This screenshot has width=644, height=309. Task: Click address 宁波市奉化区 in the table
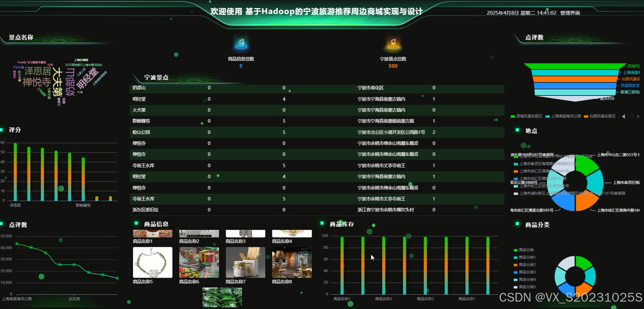pyautogui.click(x=371, y=88)
